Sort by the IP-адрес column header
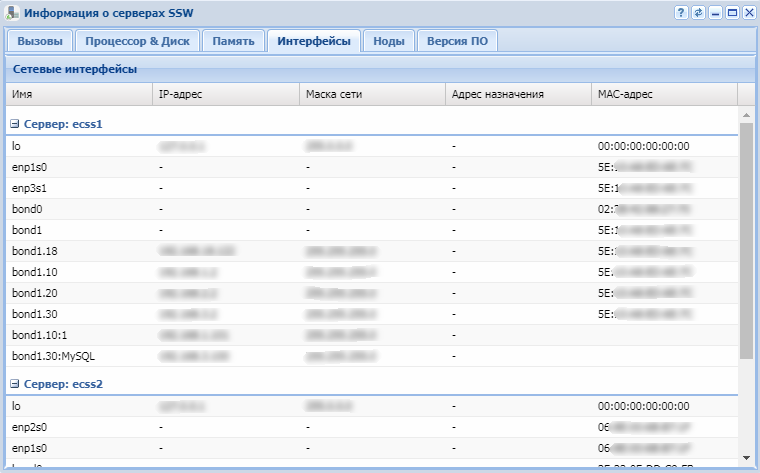This screenshot has height=473, width=760. tap(226, 94)
